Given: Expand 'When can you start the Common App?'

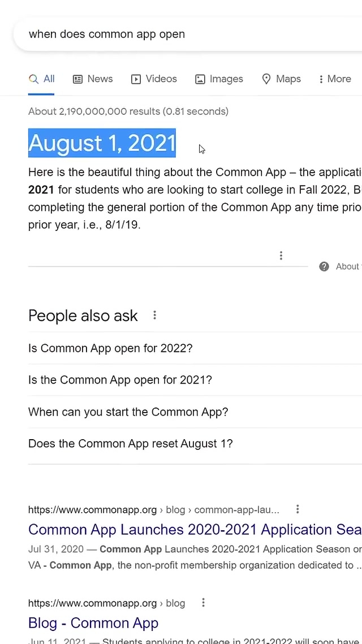Looking at the screenshot, I should tap(195, 412).
